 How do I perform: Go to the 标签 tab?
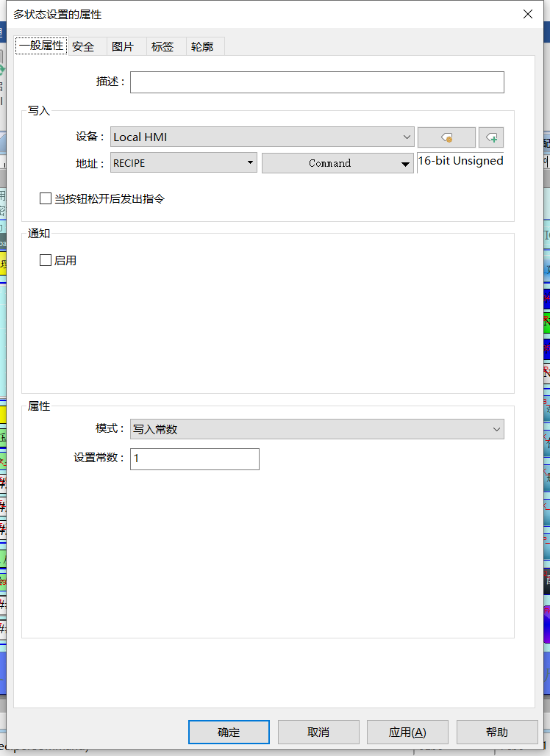pyautogui.click(x=162, y=46)
